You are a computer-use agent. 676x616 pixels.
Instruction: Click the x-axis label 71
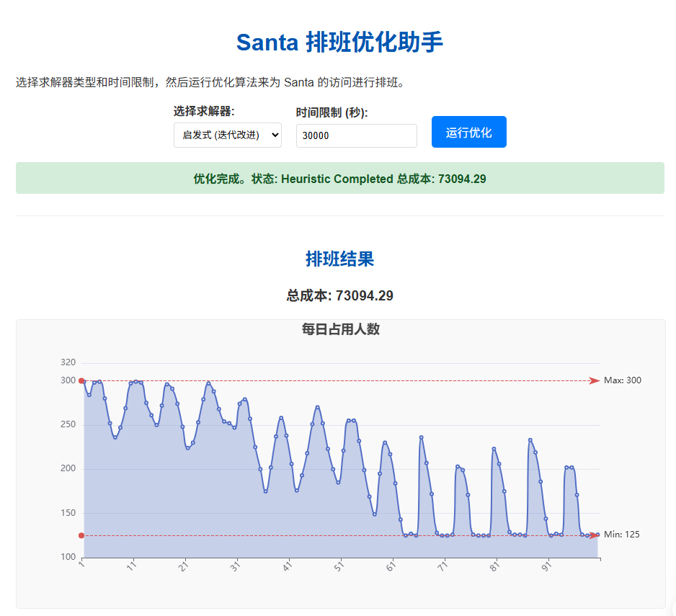pos(442,566)
